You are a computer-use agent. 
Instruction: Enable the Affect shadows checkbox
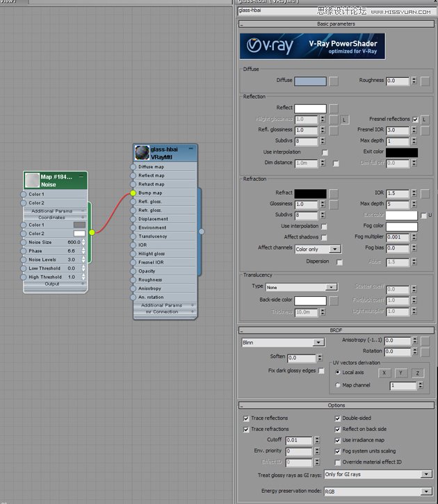point(324,237)
